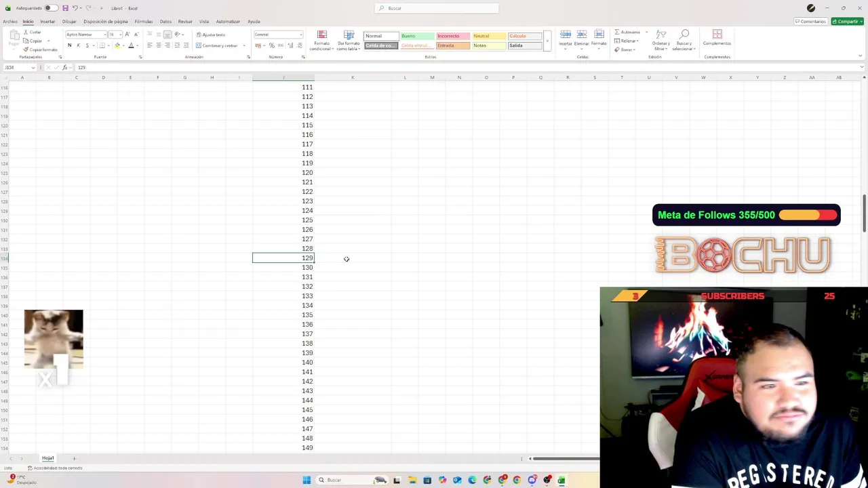Set top vertical alignment
Viewport: 868px width, 488px height.
149,35
